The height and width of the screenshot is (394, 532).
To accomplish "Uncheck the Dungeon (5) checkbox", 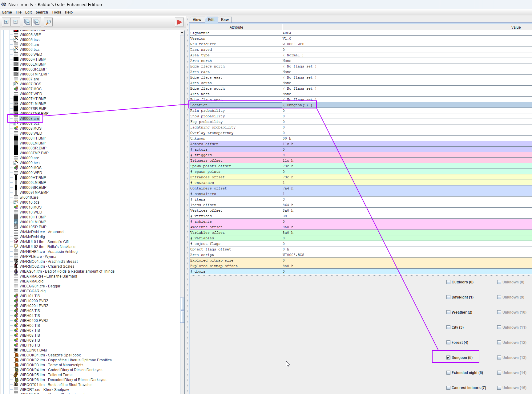I will tap(448, 357).
